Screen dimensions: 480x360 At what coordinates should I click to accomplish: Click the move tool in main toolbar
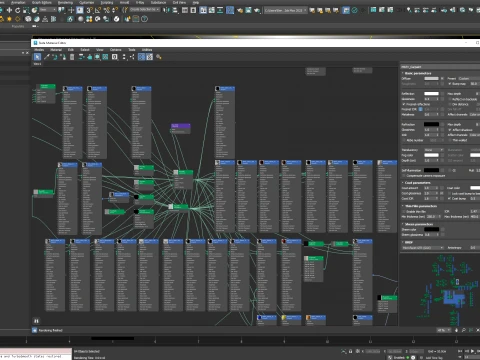9,10
